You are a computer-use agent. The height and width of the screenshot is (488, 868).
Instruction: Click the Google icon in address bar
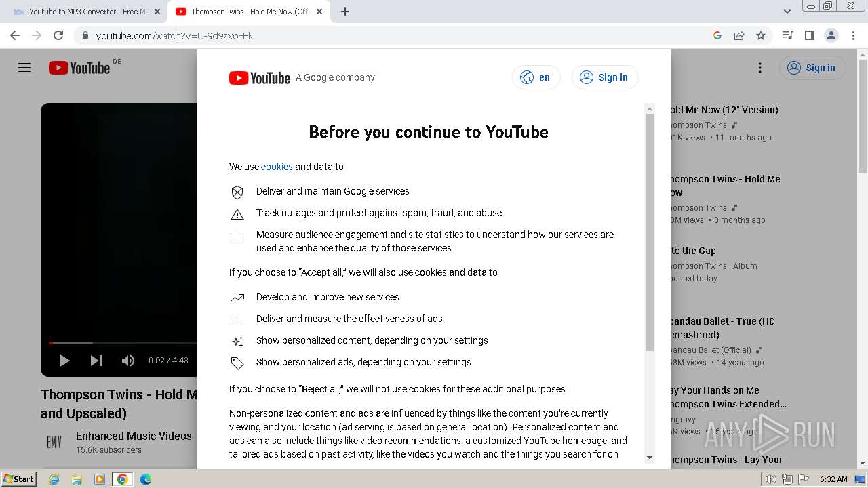coord(717,35)
